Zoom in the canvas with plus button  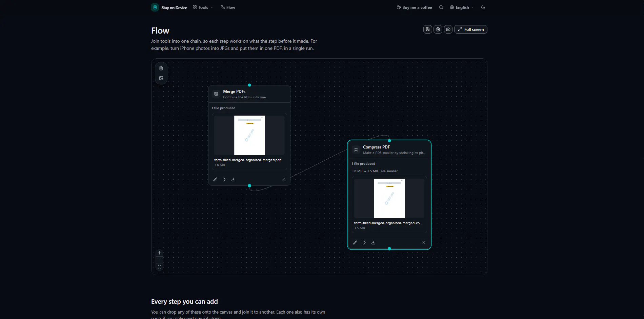point(160,253)
